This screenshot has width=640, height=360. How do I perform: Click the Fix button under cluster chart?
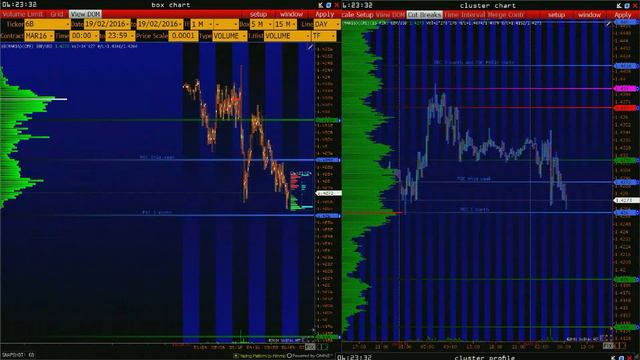click(608, 346)
